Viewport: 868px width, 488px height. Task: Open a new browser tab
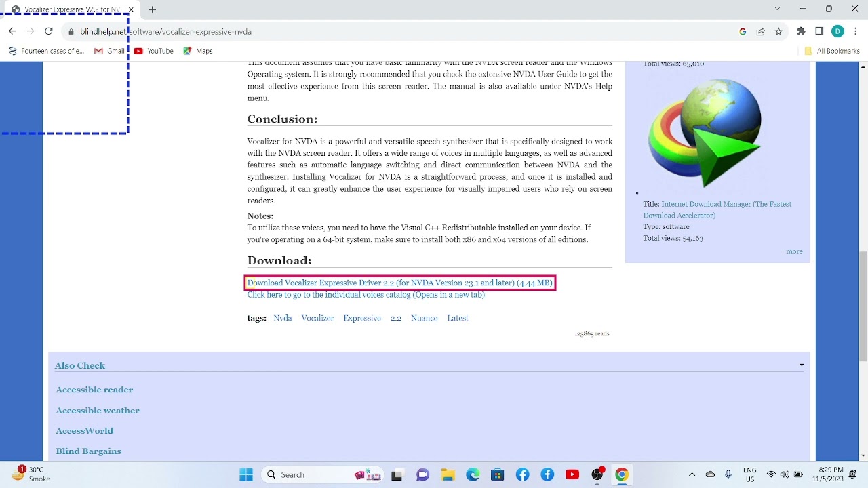click(153, 9)
